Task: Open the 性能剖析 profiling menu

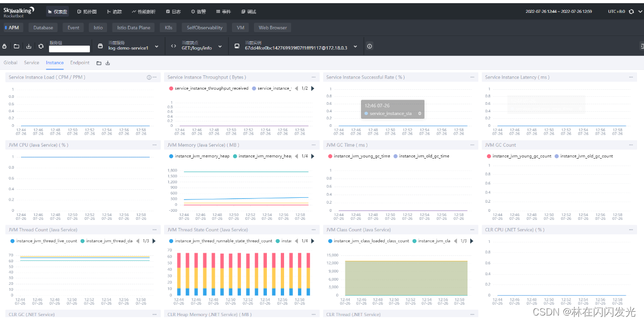Action: pyautogui.click(x=144, y=11)
